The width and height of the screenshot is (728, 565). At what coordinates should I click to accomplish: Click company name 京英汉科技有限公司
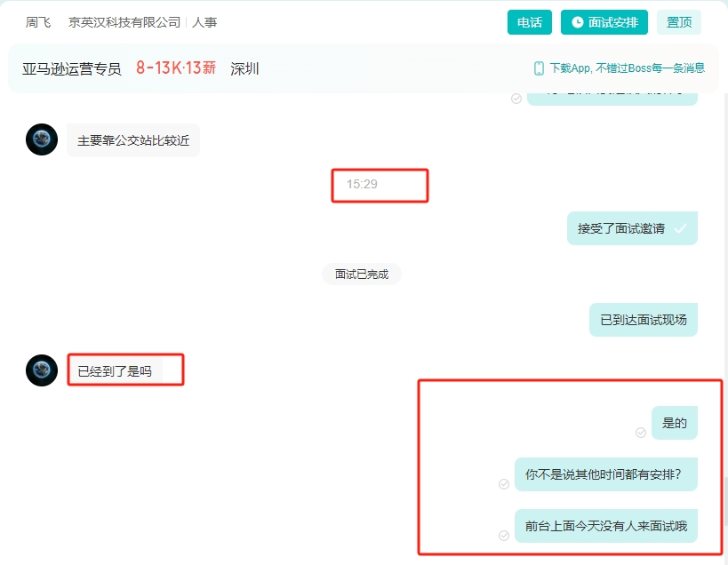tap(124, 22)
